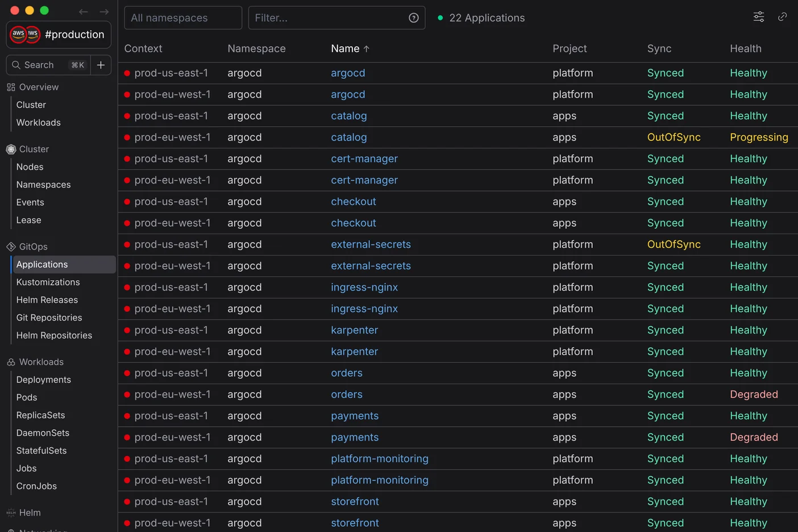Screen dimensions: 798x532
Task: Open Deployments in sidebar
Action: [44, 380]
